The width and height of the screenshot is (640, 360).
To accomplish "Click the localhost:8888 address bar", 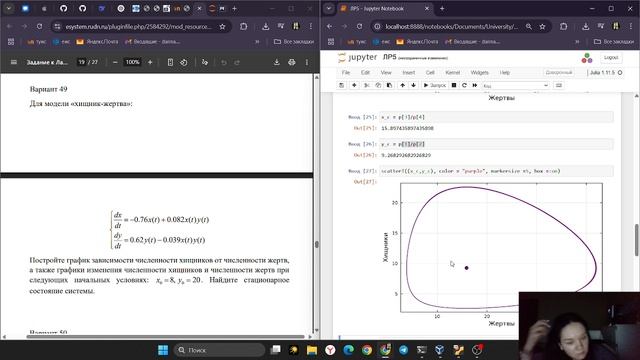I will coord(452,26).
